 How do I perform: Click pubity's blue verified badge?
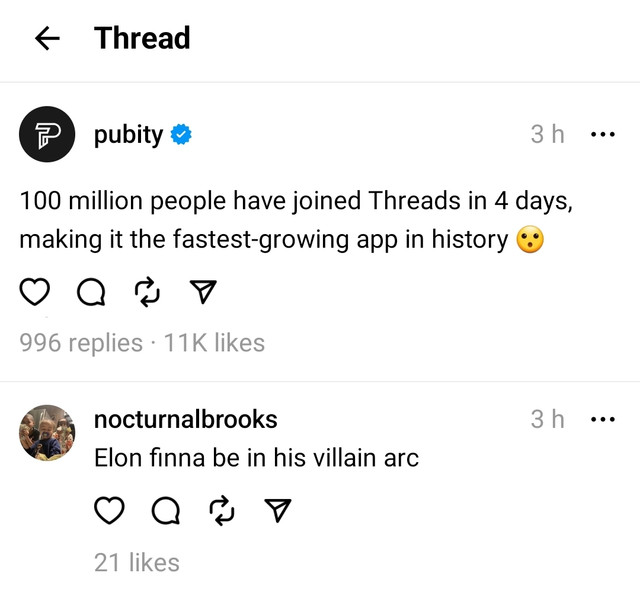point(181,136)
